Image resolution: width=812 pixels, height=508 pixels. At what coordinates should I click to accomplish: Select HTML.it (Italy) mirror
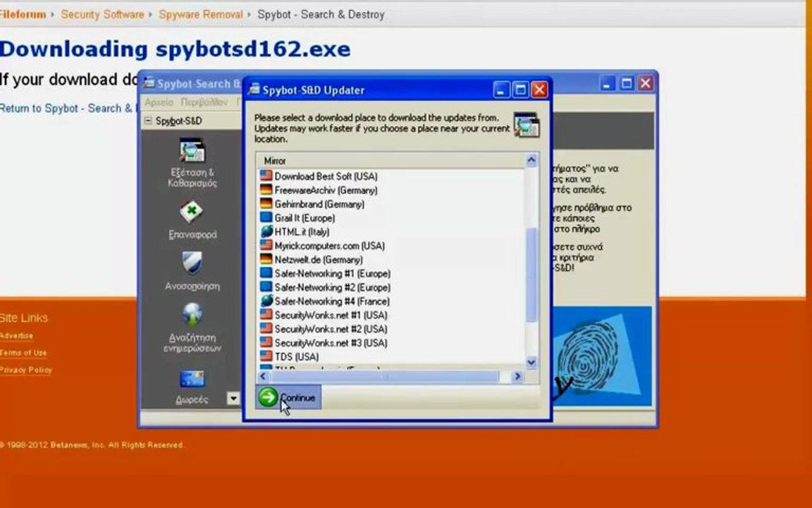(302, 231)
